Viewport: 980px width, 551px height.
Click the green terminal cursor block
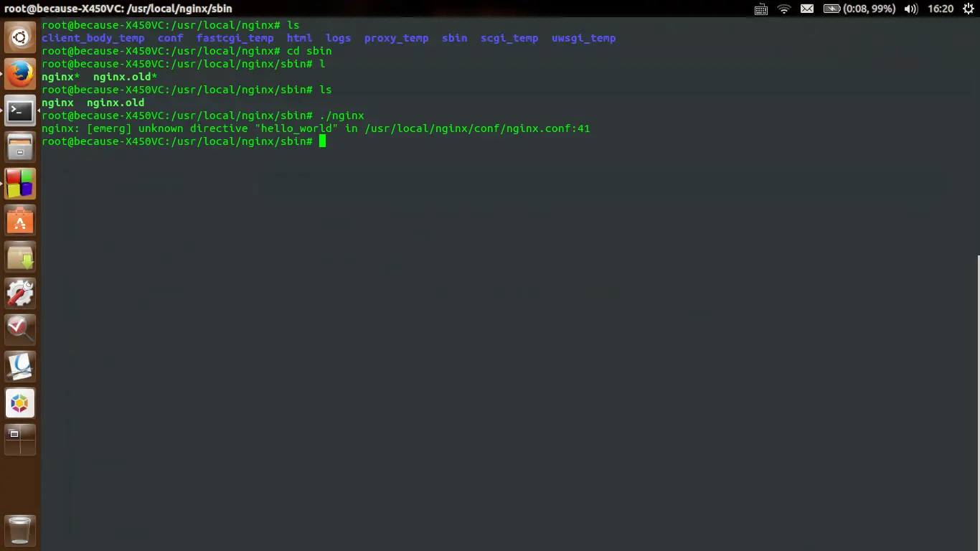pyautogui.click(x=323, y=141)
